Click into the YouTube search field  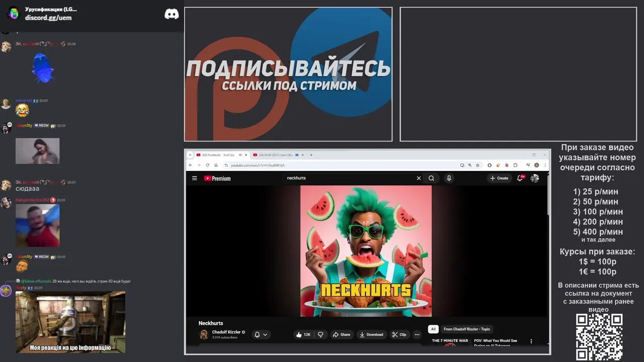(350, 178)
